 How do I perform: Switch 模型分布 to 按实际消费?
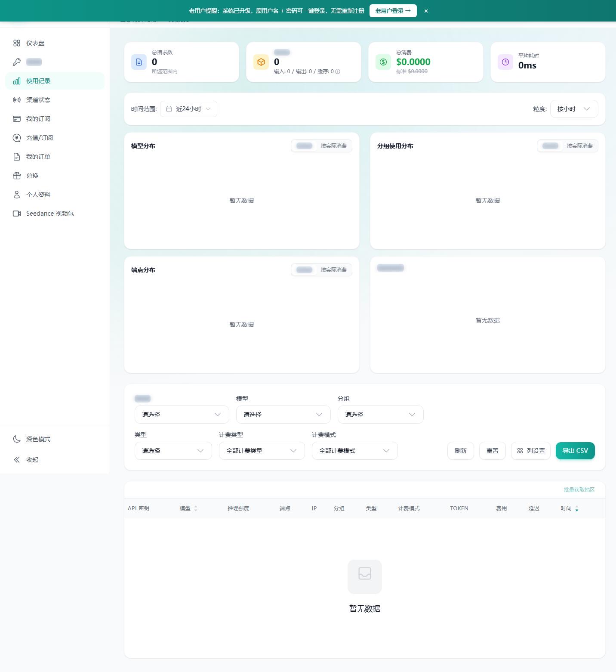[333, 146]
